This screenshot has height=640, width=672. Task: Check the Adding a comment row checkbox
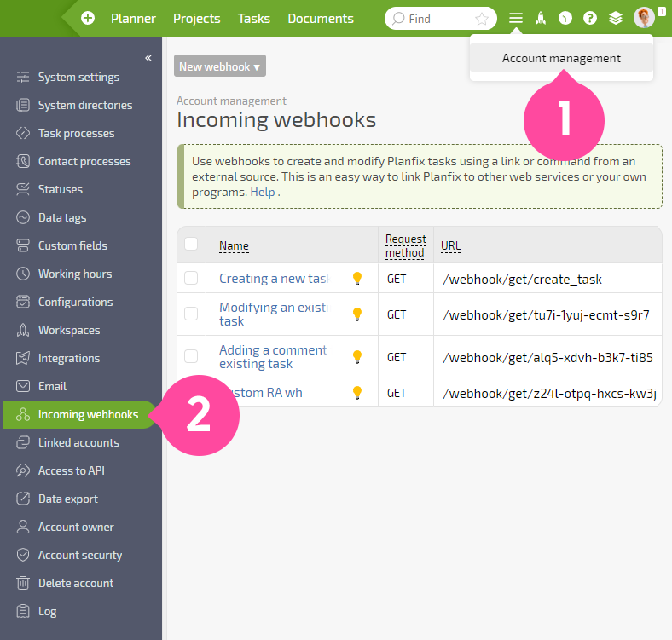[x=191, y=356]
